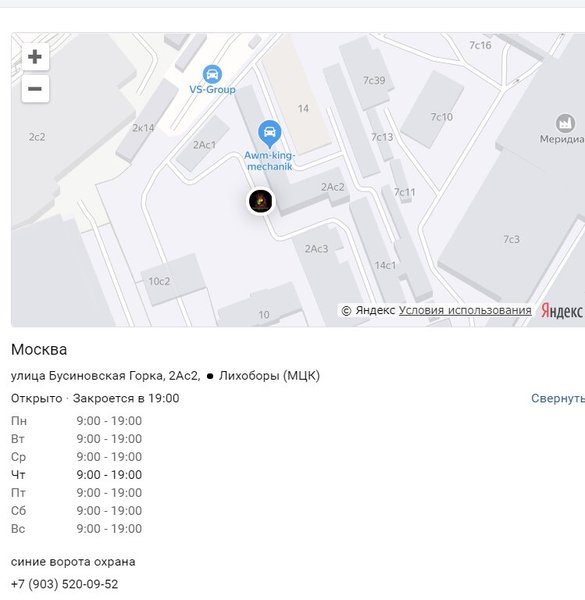Click the Открыто status line
This screenshot has width=585, height=600.
pyautogui.click(x=95, y=398)
